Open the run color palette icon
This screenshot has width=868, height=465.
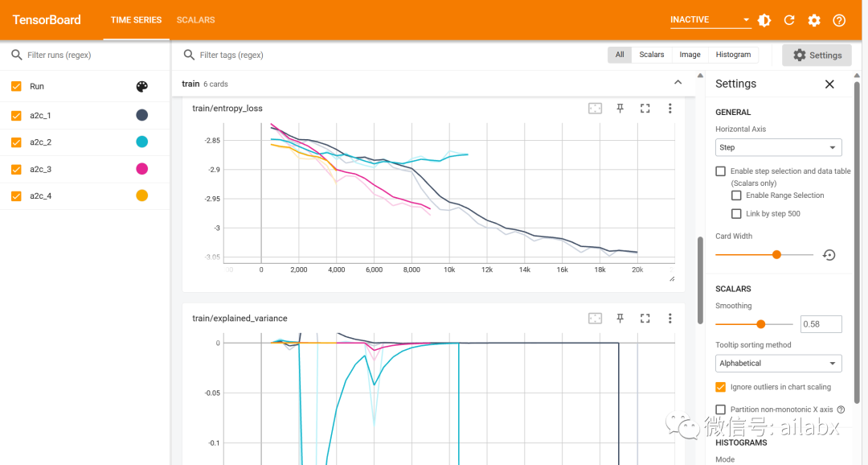[141, 86]
